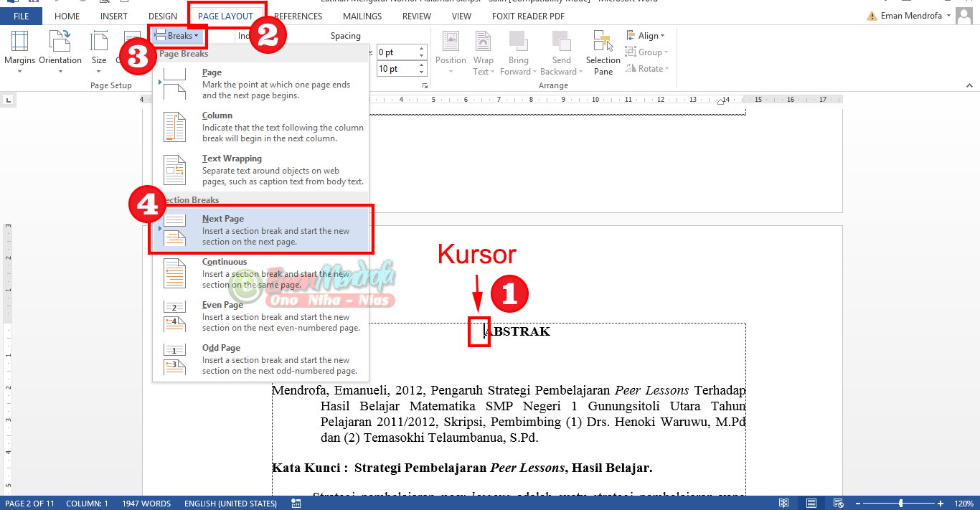This screenshot has height=510, width=980.
Task: Click the user profile picture
Action: [966, 16]
